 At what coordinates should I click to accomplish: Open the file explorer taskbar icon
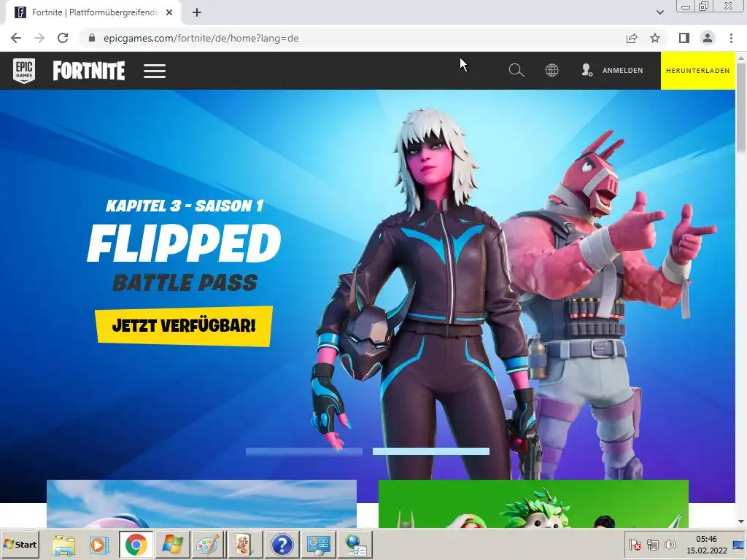coord(63,545)
